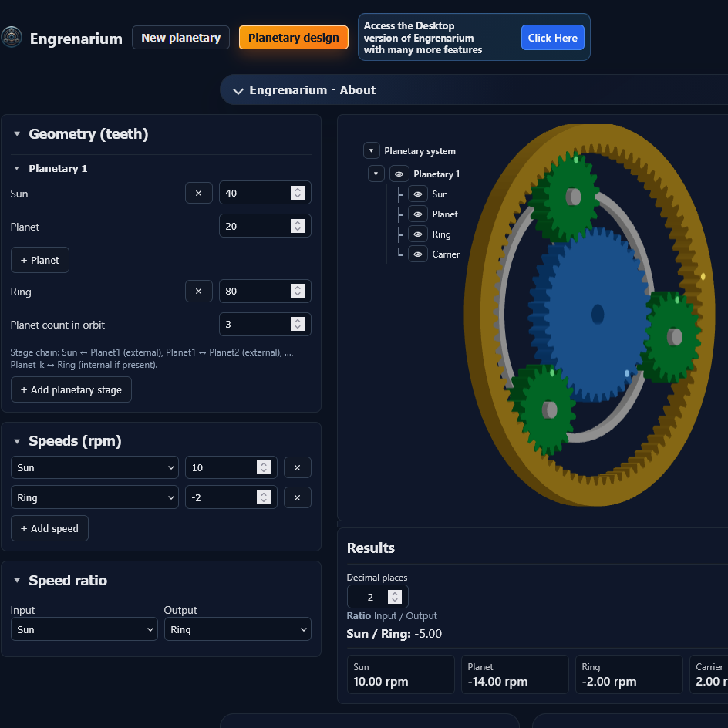The width and height of the screenshot is (728, 728).
Task: Click the Ring -2.00 rpm result card
Action: click(629, 675)
